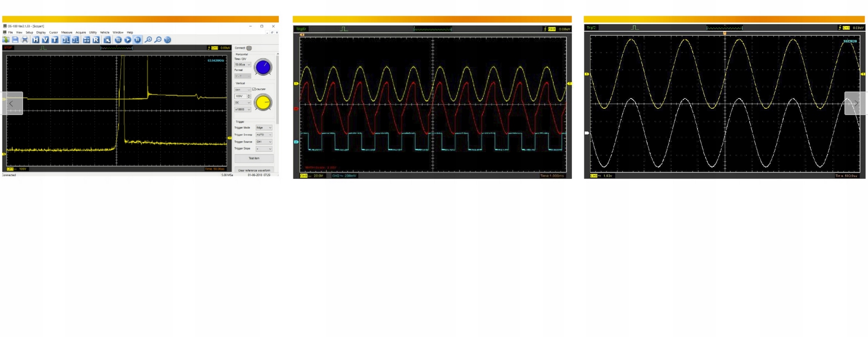
Task: Open the Trigger (T) settings tool
Action: (x=54, y=40)
